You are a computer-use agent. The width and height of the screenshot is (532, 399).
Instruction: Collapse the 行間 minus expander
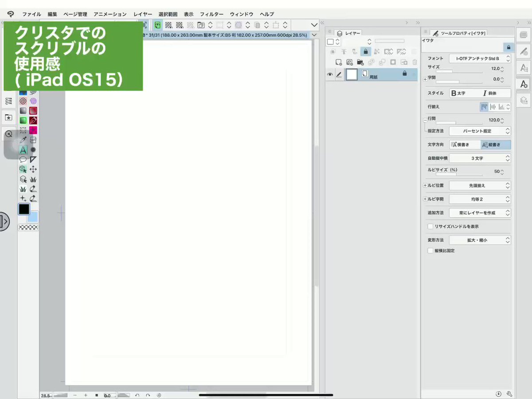pos(425,120)
